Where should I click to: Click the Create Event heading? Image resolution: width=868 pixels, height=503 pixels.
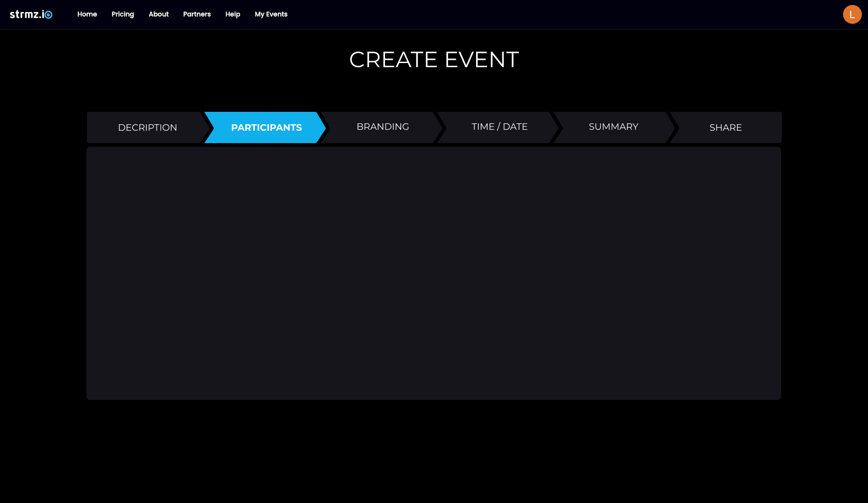(x=434, y=60)
